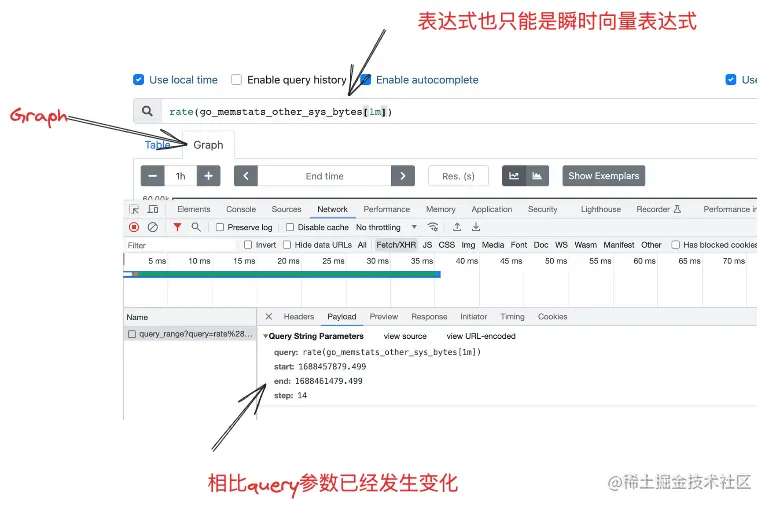Toggle the network filter funnel icon

[x=177, y=227]
